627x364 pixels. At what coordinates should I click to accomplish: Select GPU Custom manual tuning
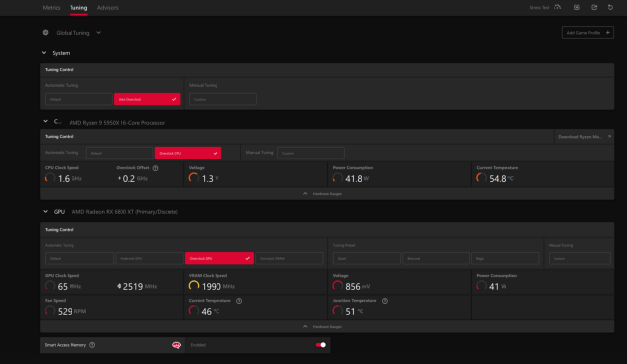[580, 258]
